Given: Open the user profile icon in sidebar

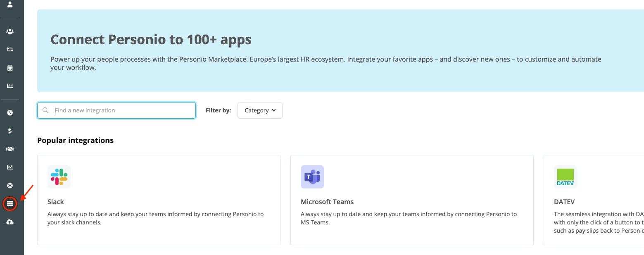Looking at the screenshot, I should pos(10,5).
